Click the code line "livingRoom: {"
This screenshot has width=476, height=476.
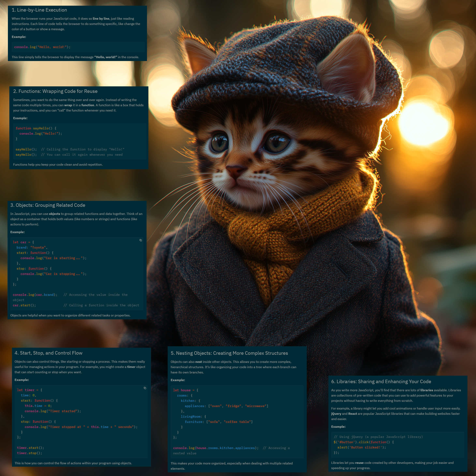coord(193,417)
